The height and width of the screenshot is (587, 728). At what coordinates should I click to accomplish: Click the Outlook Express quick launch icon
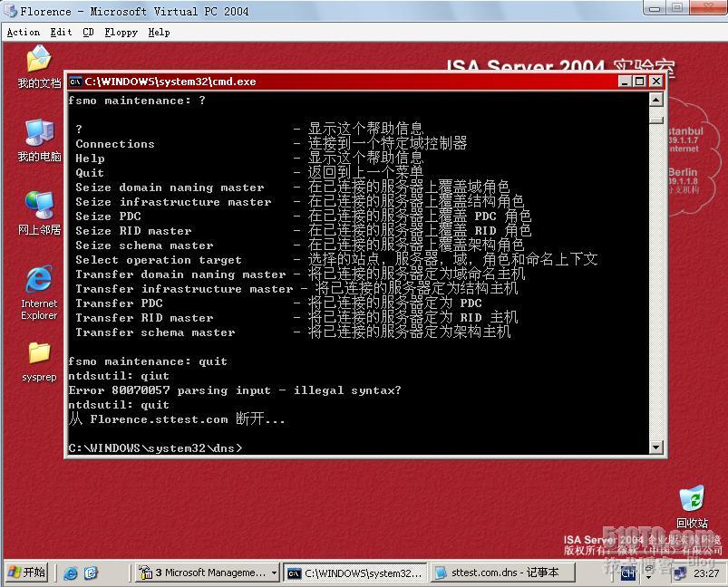point(91,573)
